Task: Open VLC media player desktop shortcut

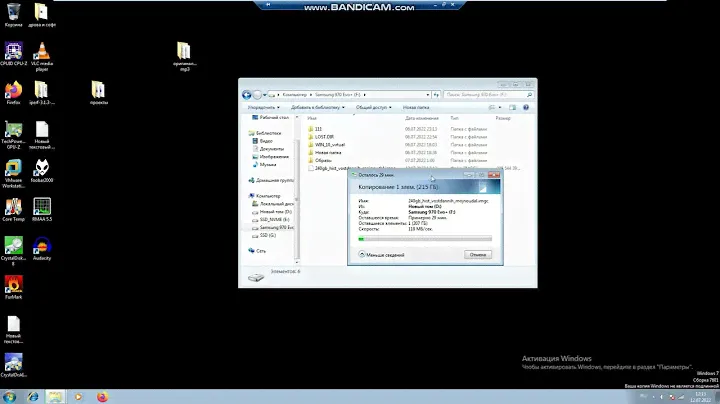Action: (x=42, y=53)
